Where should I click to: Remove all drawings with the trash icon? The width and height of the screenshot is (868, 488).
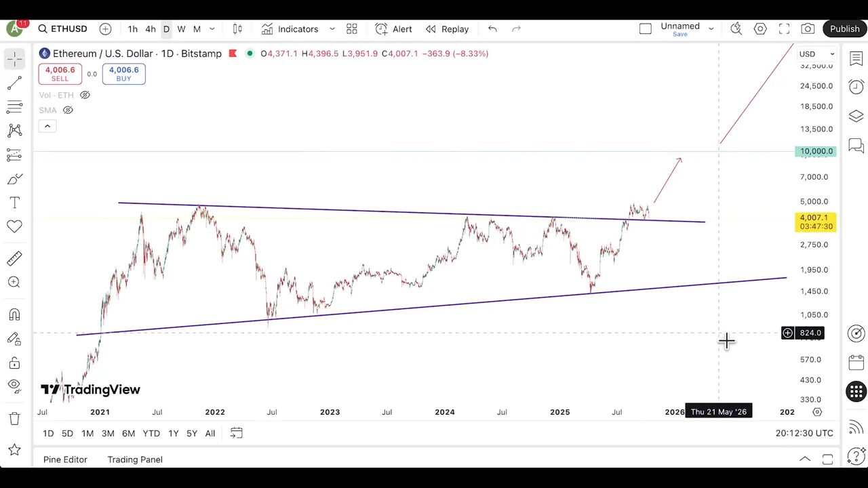click(x=14, y=419)
